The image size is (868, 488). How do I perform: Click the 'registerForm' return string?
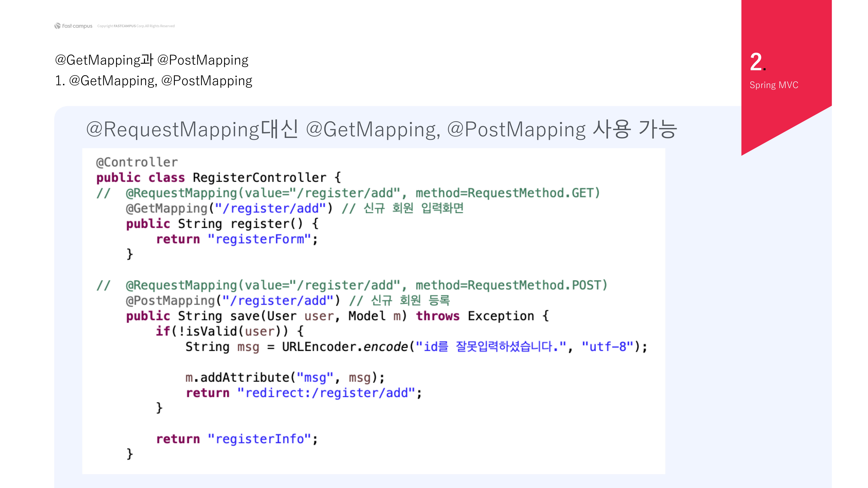tap(259, 239)
